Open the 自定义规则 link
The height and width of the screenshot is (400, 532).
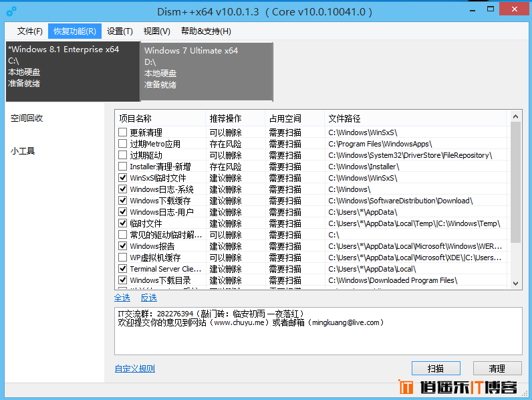134,369
